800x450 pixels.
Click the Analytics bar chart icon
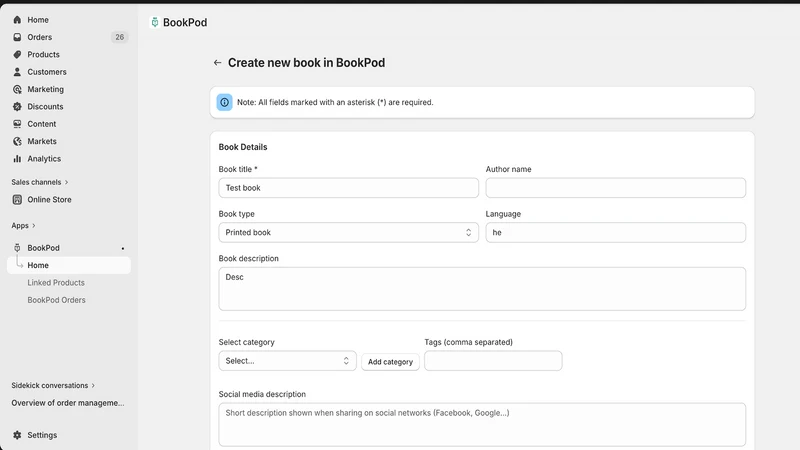coord(17,159)
